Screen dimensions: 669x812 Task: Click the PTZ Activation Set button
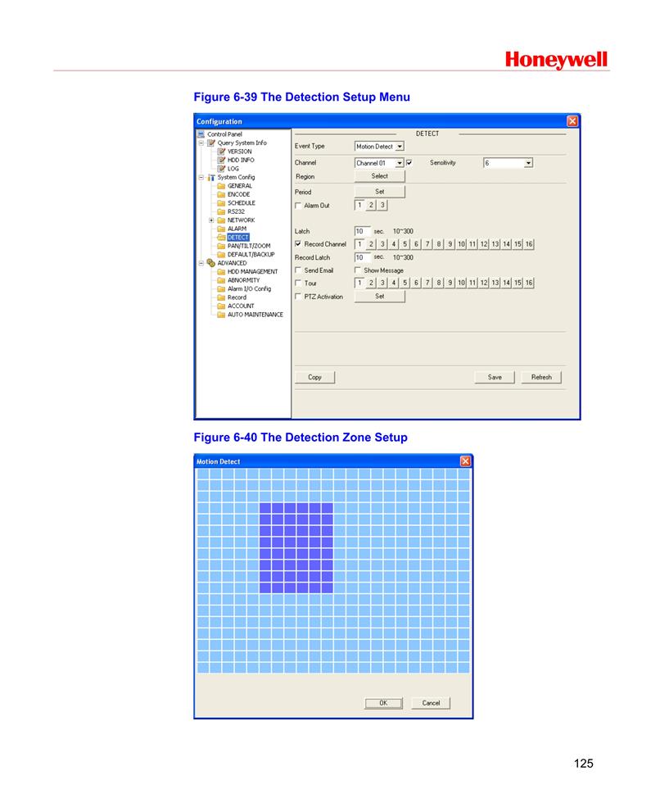[x=379, y=297]
